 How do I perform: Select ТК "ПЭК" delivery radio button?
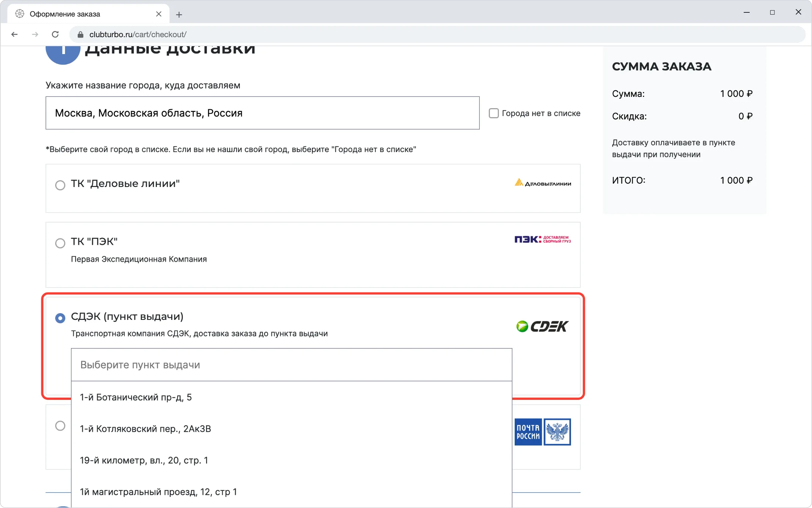(60, 243)
